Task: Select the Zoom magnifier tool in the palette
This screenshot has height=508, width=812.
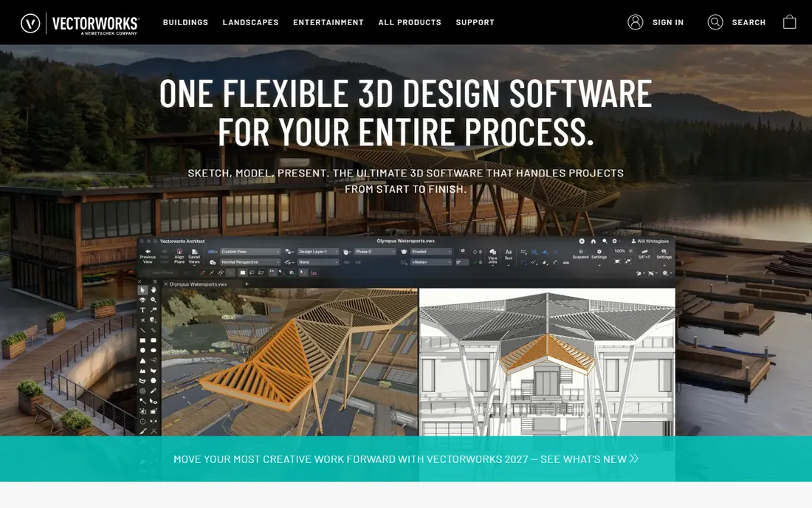Action: click(x=154, y=300)
